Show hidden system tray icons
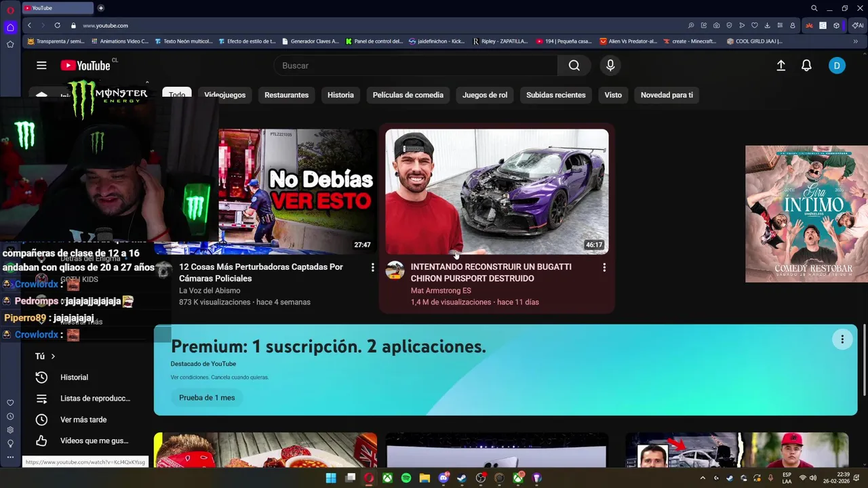Image resolution: width=868 pixels, height=488 pixels. coord(702,478)
